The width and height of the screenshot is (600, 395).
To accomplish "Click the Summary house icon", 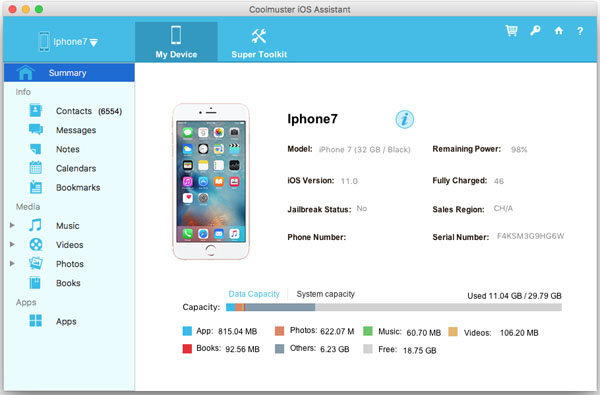I will click(25, 72).
